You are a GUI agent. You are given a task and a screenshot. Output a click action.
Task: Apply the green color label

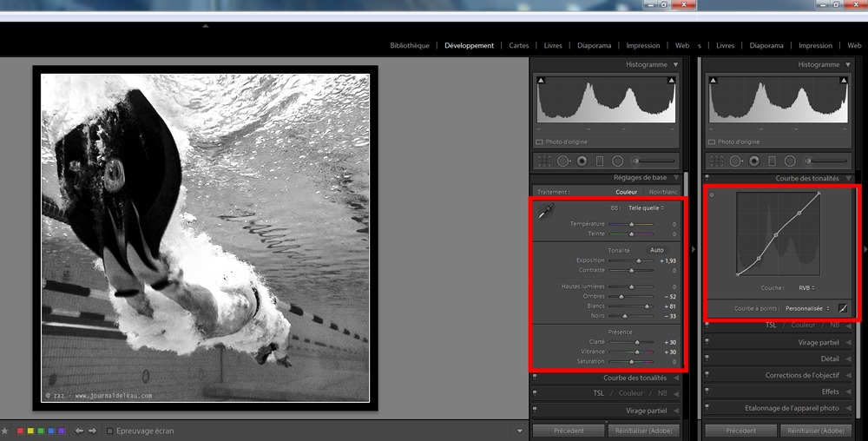[41, 431]
